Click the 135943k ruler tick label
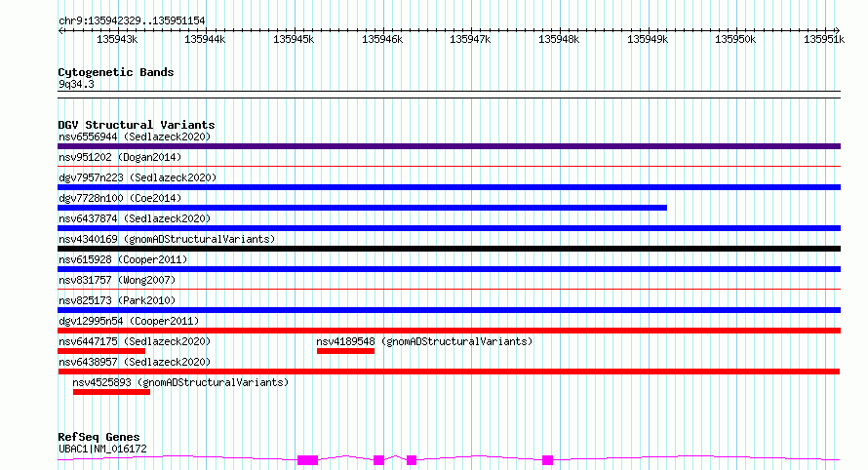868x470 pixels. click(117, 39)
